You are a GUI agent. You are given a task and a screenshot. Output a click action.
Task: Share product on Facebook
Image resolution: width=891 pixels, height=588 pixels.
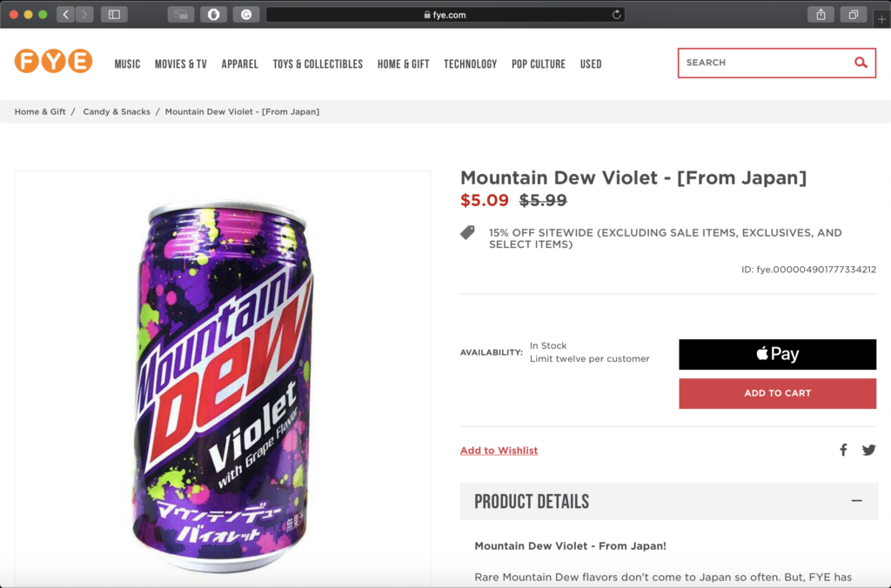tap(843, 450)
